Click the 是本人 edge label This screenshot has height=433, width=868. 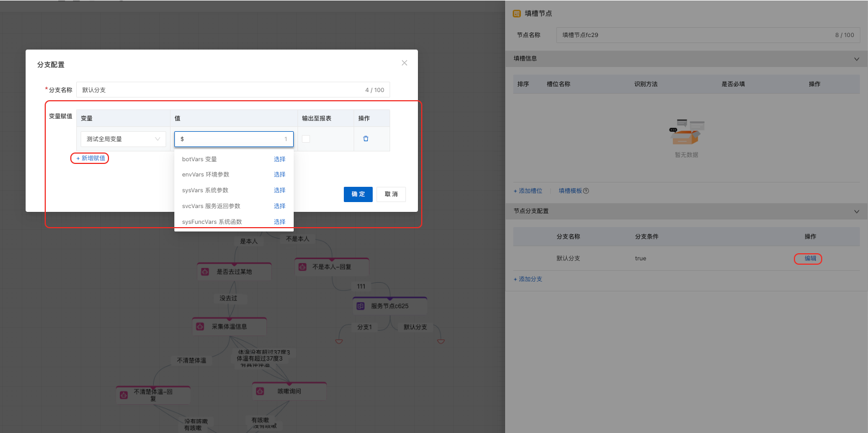pyautogui.click(x=249, y=241)
